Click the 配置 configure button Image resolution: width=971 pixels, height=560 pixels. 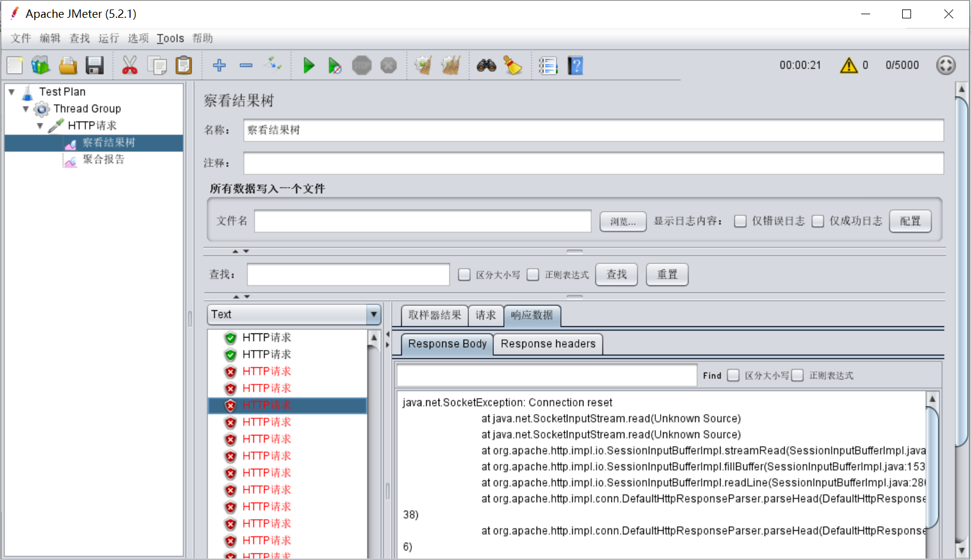click(910, 221)
